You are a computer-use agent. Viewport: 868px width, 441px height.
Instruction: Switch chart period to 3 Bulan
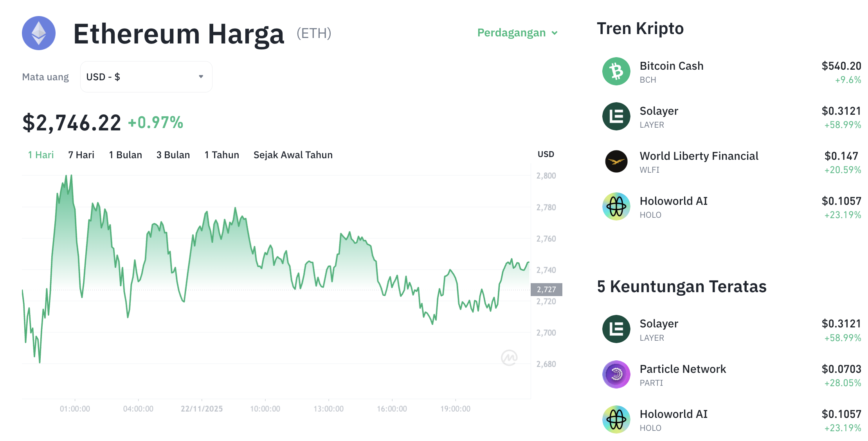coord(173,155)
